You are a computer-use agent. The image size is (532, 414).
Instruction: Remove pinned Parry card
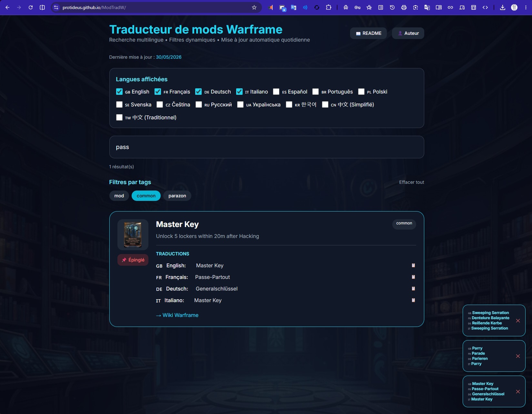518,356
